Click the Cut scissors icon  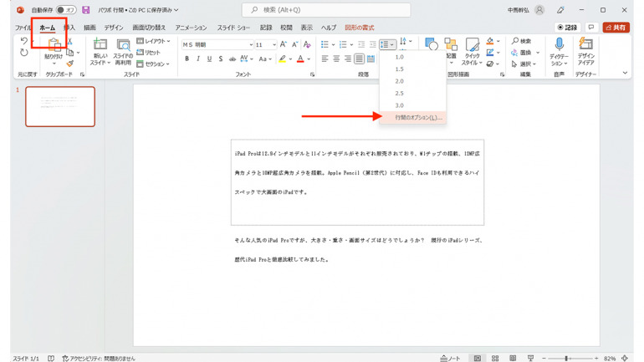tap(69, 42)
